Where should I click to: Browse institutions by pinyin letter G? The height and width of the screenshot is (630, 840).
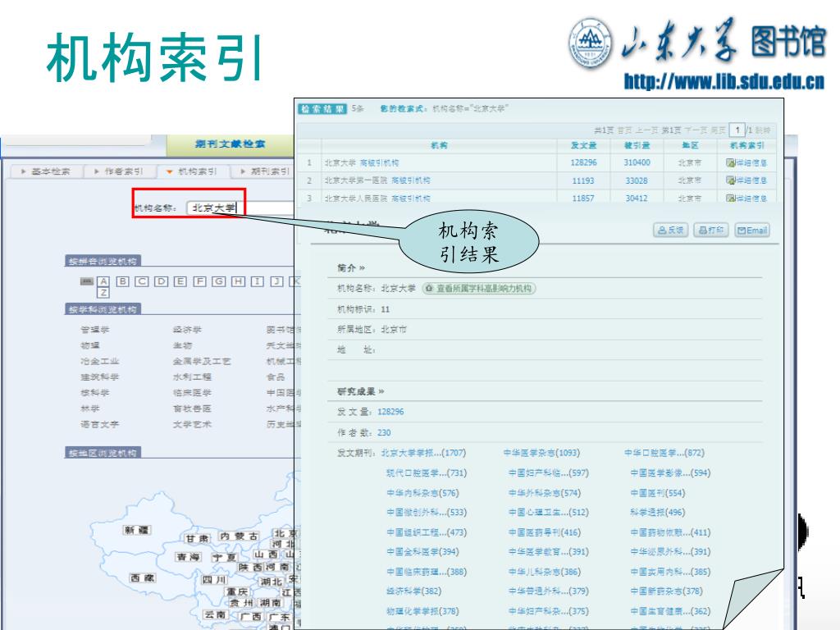(219, 281)
